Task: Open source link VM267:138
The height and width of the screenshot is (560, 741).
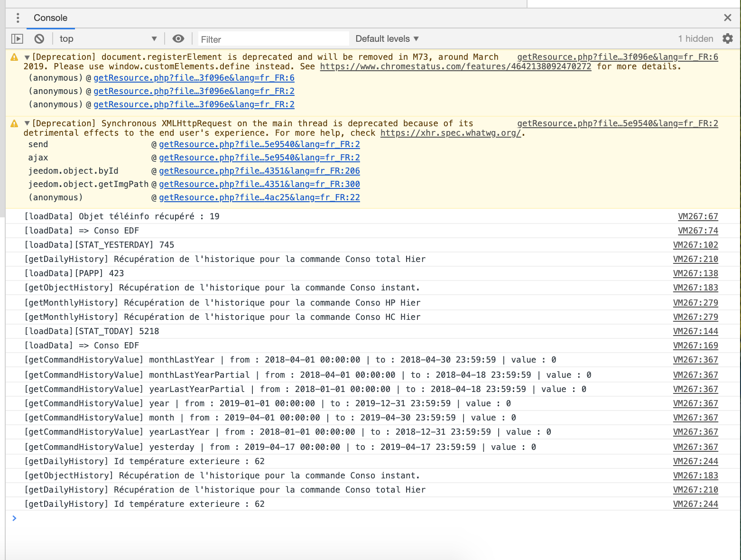Action: point(695,273)
